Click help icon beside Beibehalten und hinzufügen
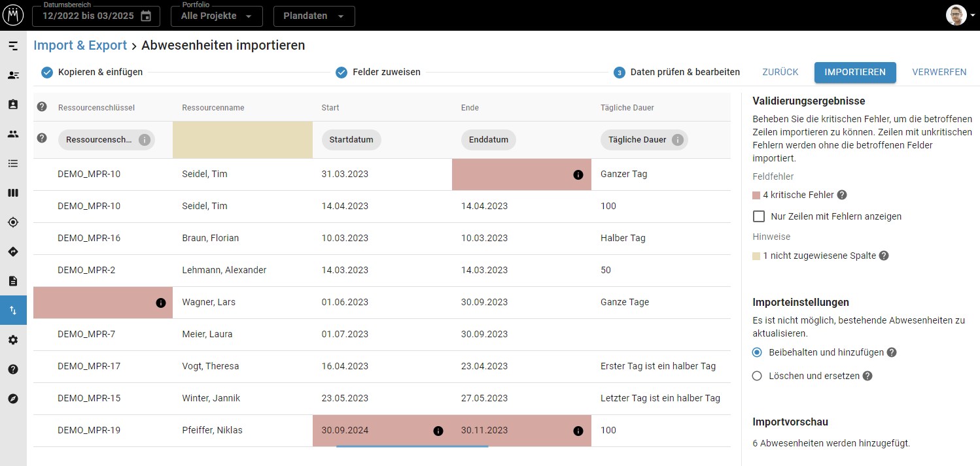Screen dimensions: 980x466 892,352
